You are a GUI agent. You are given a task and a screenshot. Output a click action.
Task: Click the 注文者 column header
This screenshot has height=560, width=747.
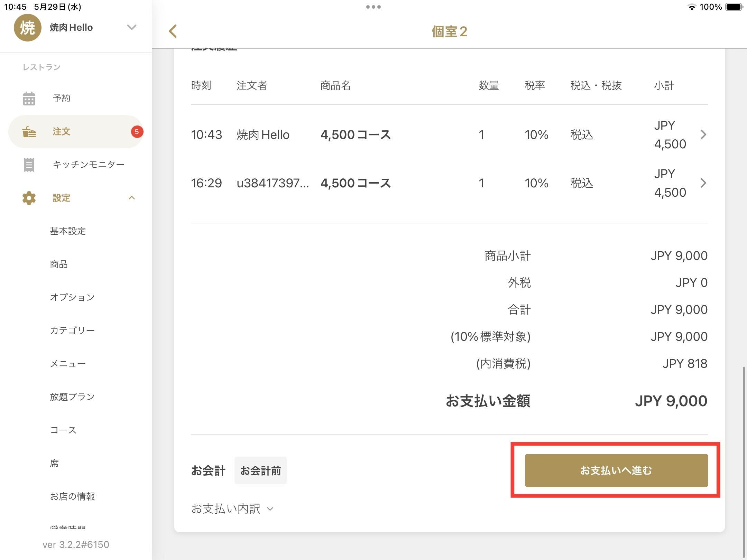[252, 85]
